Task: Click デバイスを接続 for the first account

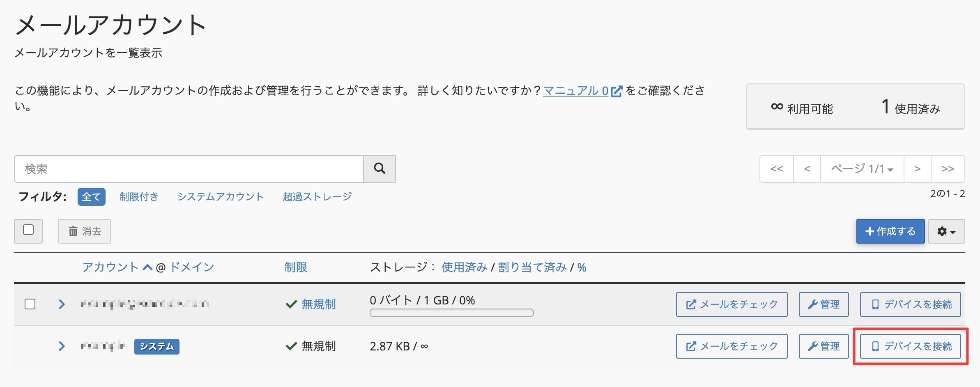Action: point(910,304)
